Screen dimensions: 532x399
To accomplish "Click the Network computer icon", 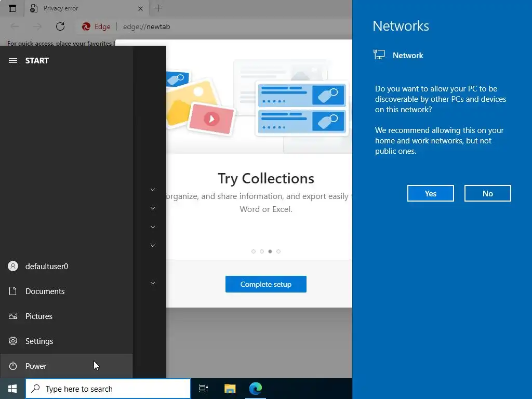I will click(x=379, y=55).
